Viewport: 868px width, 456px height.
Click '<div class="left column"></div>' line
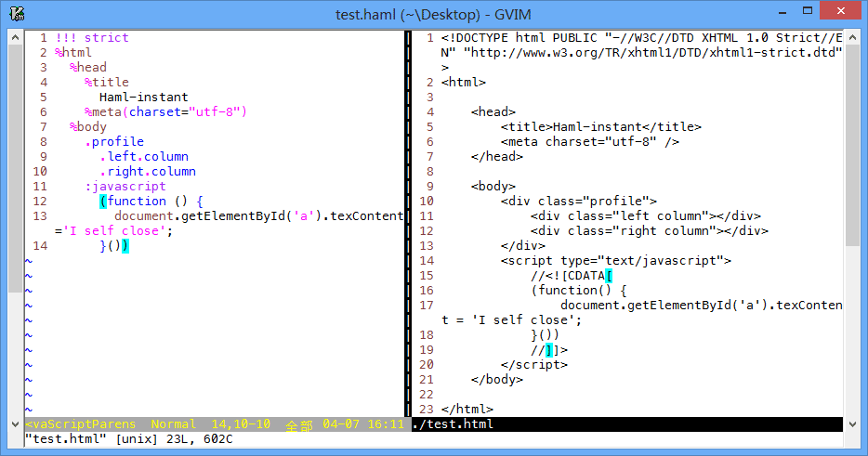pos(646,216)
